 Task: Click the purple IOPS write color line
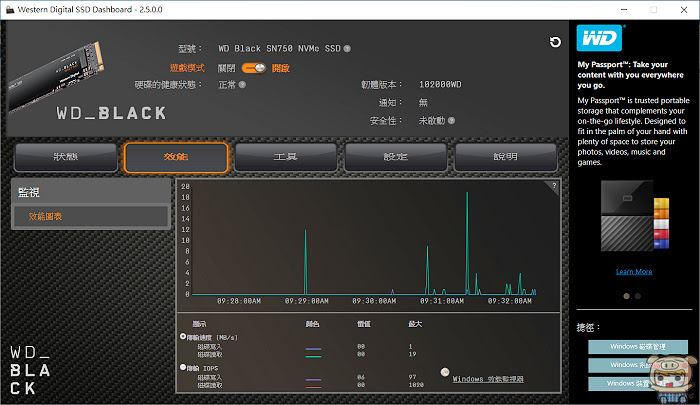point(313,380)
